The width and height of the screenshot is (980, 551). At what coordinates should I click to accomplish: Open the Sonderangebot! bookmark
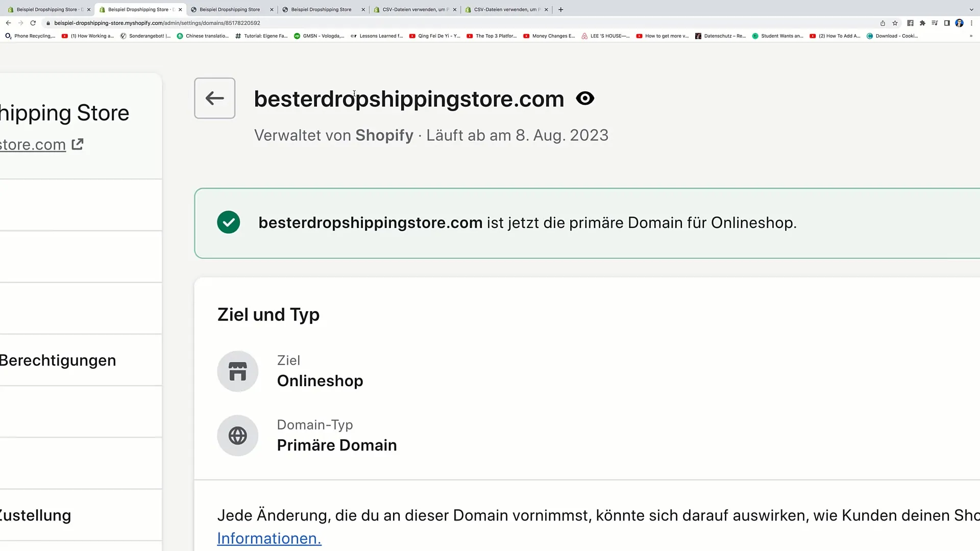tap(145, 36)
